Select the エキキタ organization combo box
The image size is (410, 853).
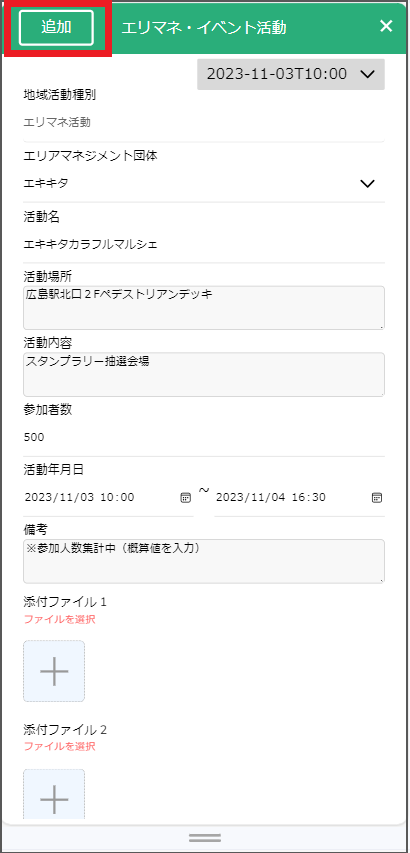[x=204, y=184]
